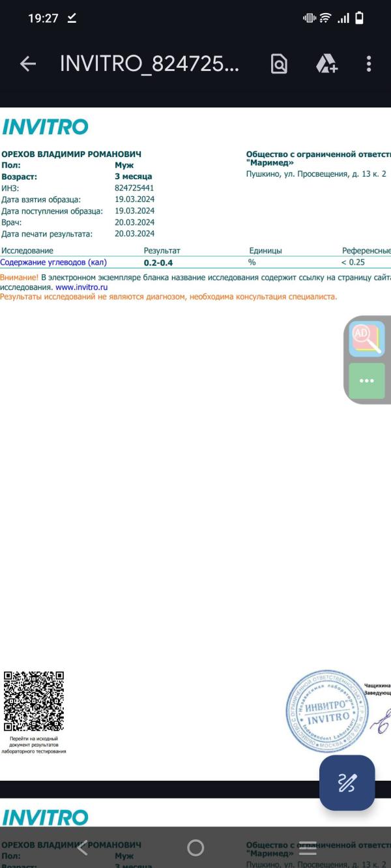The image size is (391, 868).
Task: Tap the floating AD magnifier icon
Action: tap(367, 339)
